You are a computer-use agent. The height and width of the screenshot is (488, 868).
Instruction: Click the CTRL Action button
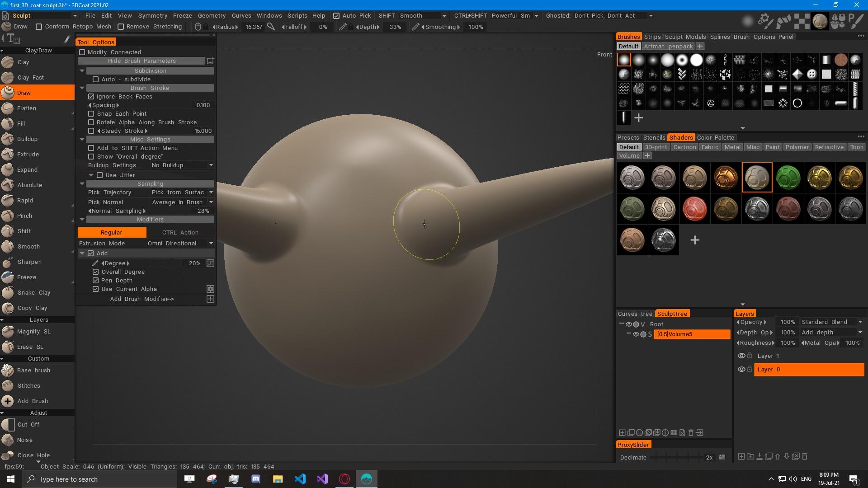(x=180, y=233)
